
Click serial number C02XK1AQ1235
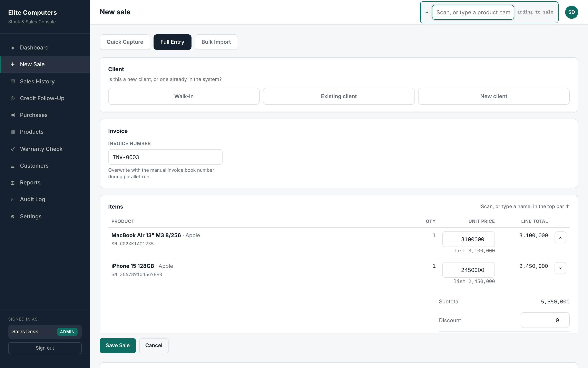click(137, 244)
